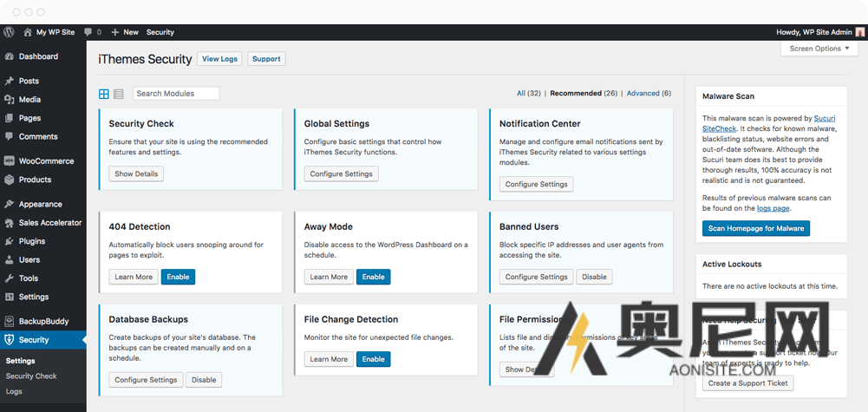Screen dimensions: 868x412
Task: Click the Users person icon in sidebar
Action: [x=9, y=259]
